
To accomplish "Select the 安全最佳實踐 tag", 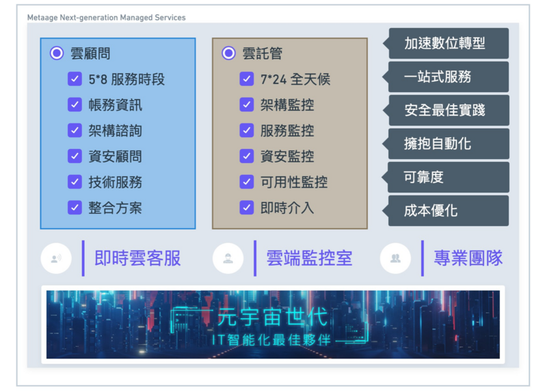I will coord(446,110).
